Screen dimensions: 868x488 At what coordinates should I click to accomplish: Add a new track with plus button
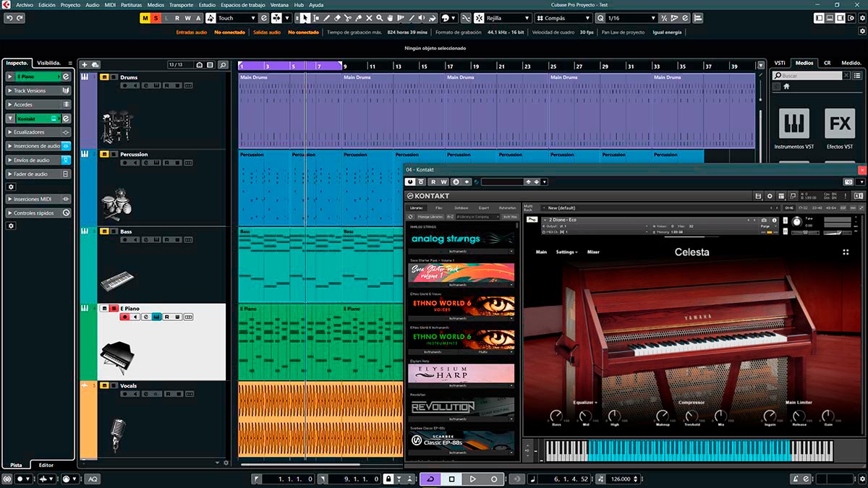coord(85,65)
